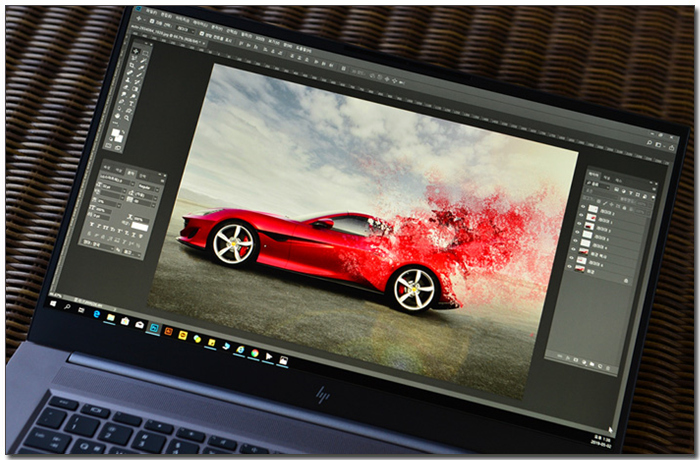Open File Explorer from taskbar
This screenshot has width=700, height=460.
111,318
